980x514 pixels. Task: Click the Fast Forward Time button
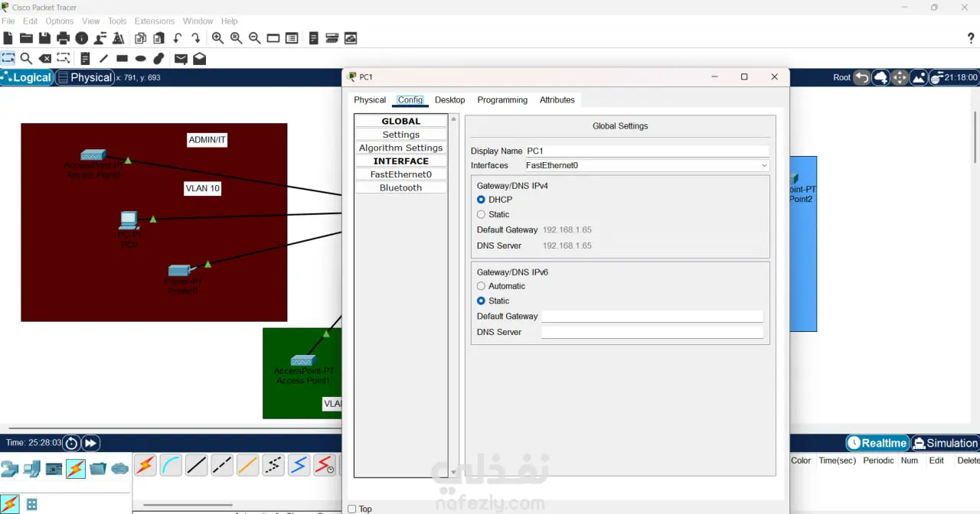click(90, 443)
